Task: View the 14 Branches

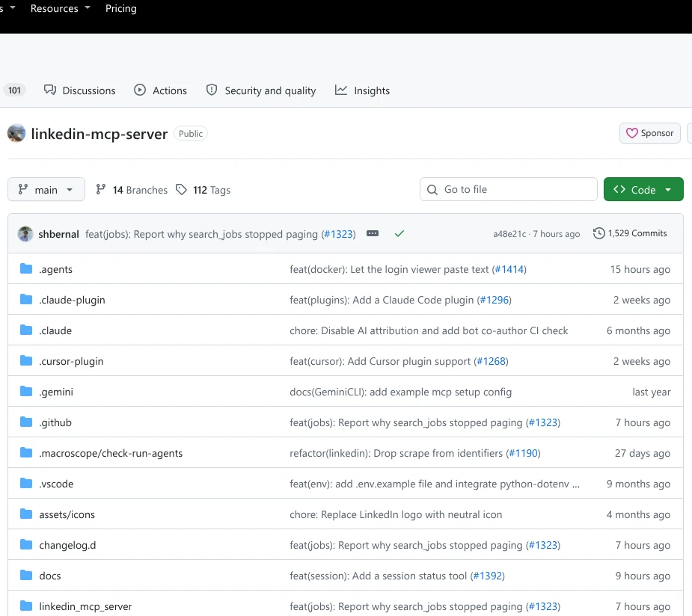Action: [x=132, y=190]
